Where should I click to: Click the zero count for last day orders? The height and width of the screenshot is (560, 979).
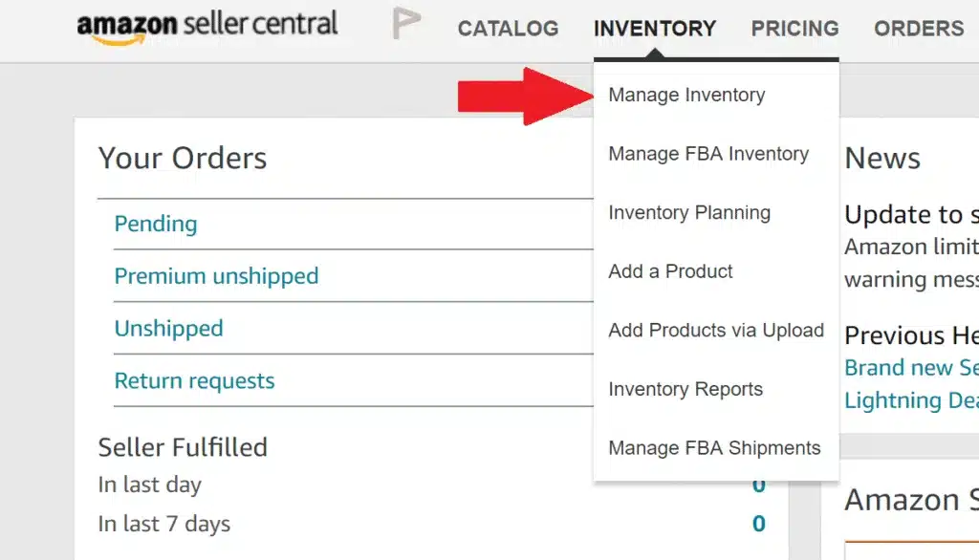coord(759,485)
